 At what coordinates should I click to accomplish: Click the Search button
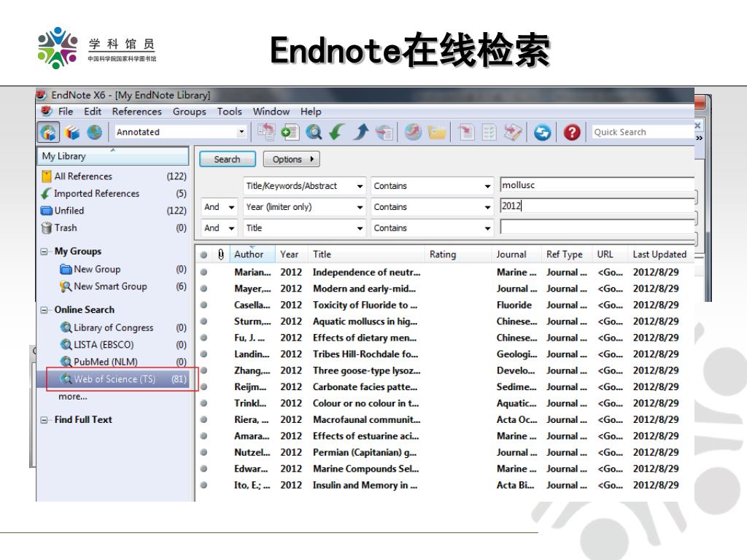pos(228,159)
